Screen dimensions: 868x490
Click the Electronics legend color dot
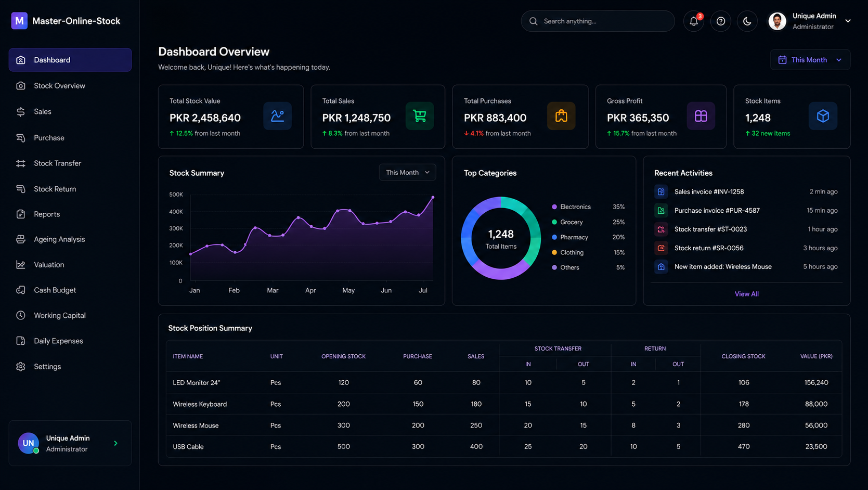(554, 207)
